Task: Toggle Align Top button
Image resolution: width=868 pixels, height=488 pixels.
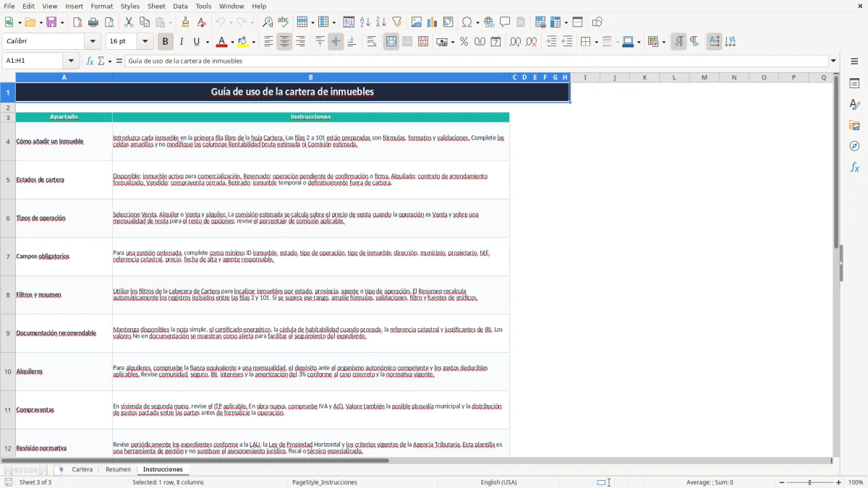Action: coord(320,42)
